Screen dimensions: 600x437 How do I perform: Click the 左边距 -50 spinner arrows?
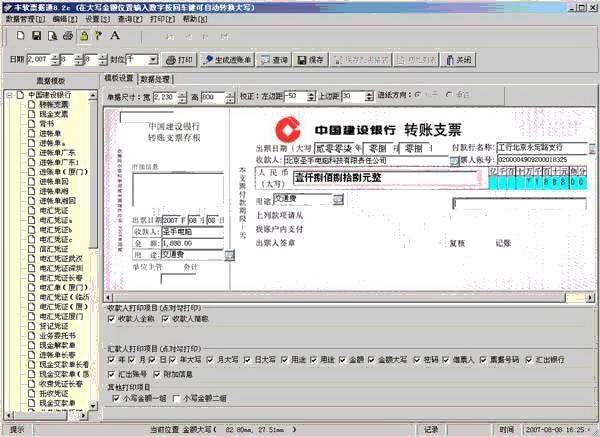pyautogui.click(x=311, y=97)
